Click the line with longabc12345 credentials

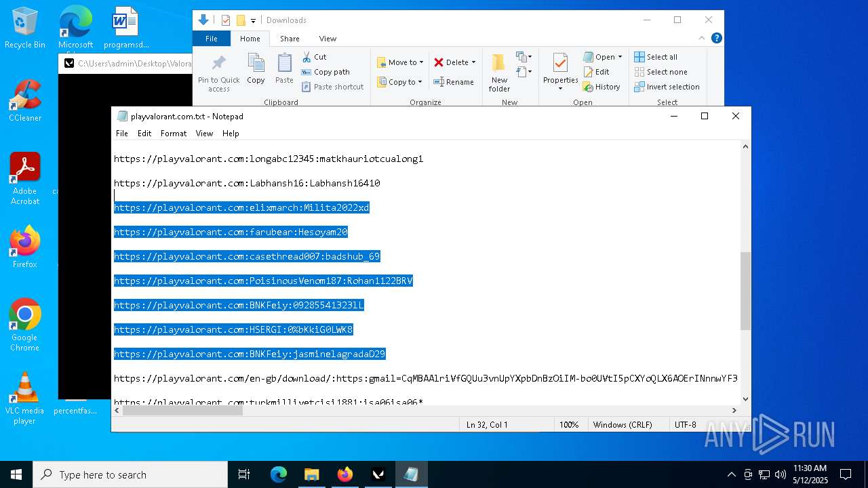tap(269, 159)
